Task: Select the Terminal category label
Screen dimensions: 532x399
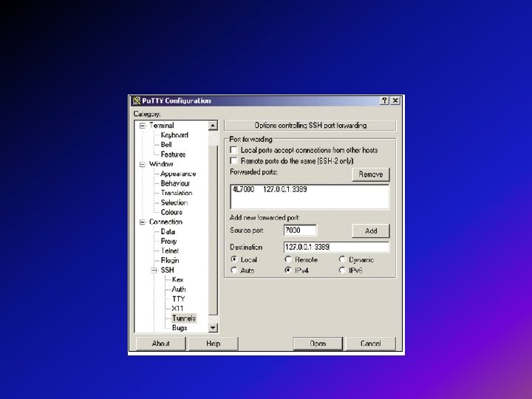Action: point(162,126)
